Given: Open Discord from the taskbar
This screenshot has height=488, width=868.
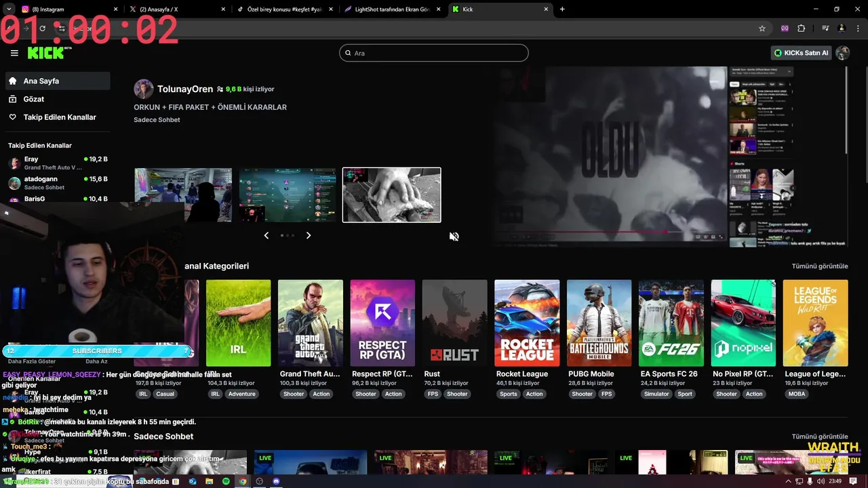Looking at the screenshot, I should [x=276, y=481].
